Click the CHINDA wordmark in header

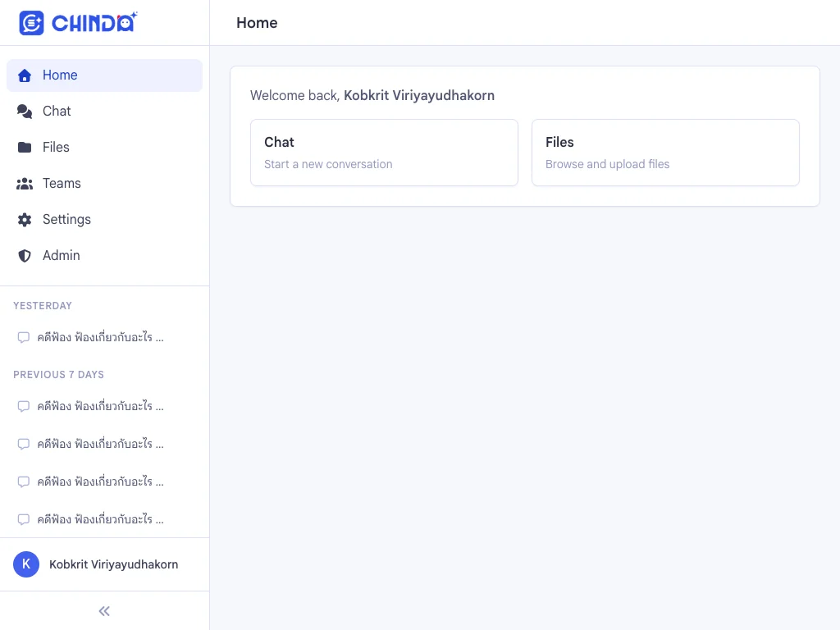click(94, 23)
